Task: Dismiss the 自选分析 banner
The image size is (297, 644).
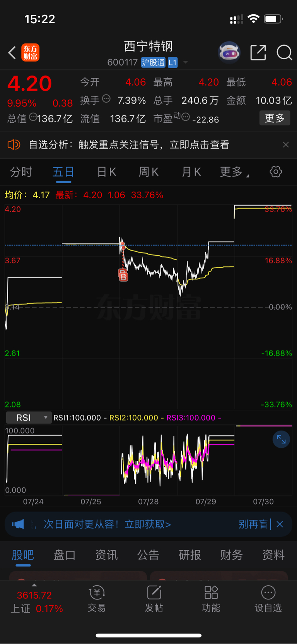Action: (x=286, y=145)
